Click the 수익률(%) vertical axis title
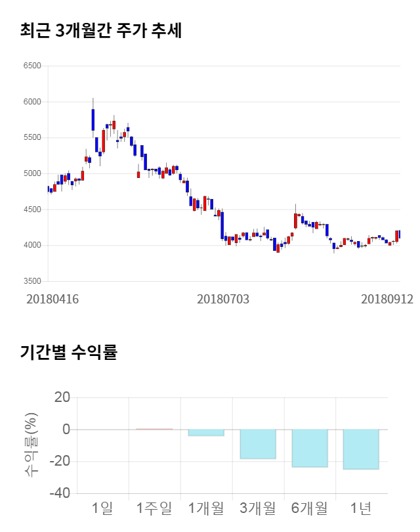The width and height of the screenshot is (420, 532). point(31,445)
